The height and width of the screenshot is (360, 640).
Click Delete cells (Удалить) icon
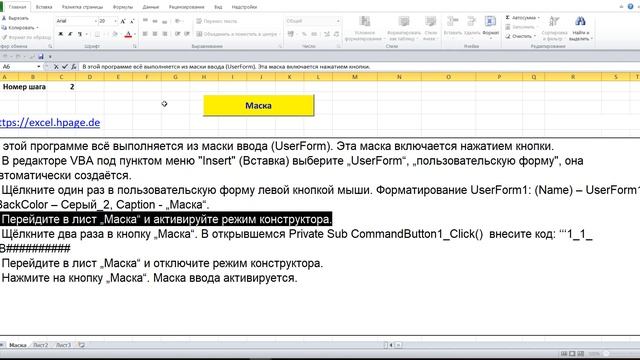point(472,21)
